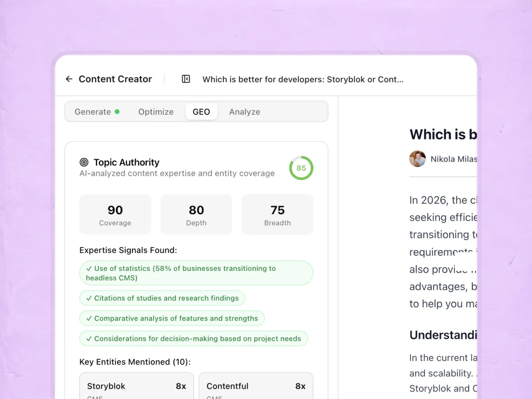
Task: Click 'Considerations for decision-making' signal chip
Action: point(193,339)
